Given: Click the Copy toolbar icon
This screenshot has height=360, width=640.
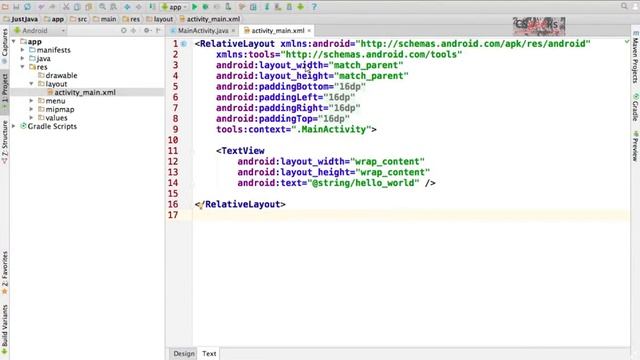Looking at the screenshot, I should pos(77,7).
